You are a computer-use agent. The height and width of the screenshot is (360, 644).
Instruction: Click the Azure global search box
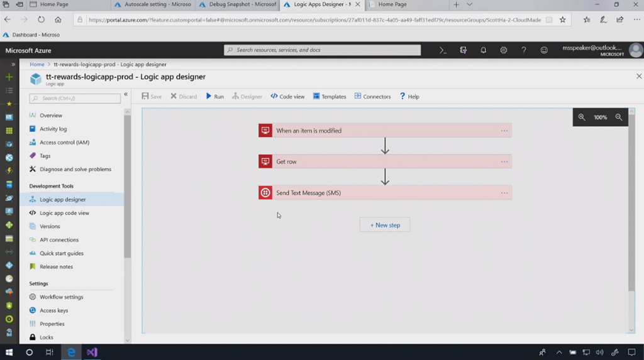pyautogui.click(x=323, y=50)
